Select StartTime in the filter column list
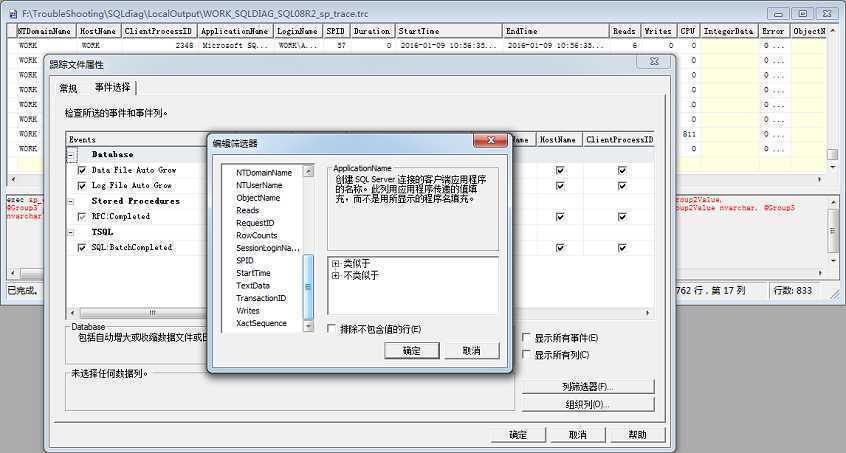This screenshot has width=846, height=453. tap(254, 273)
